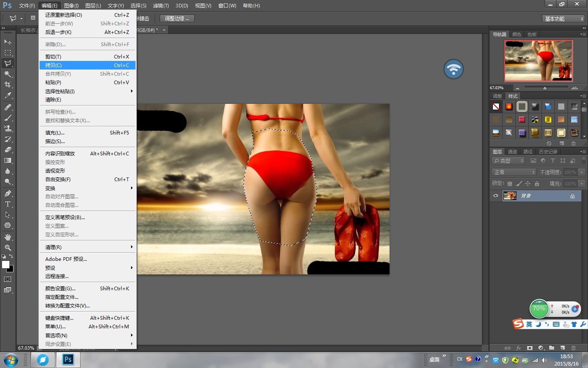Select the Zoom tool in toolbar
Screen dimensions: 588x368
coord(8,248)
